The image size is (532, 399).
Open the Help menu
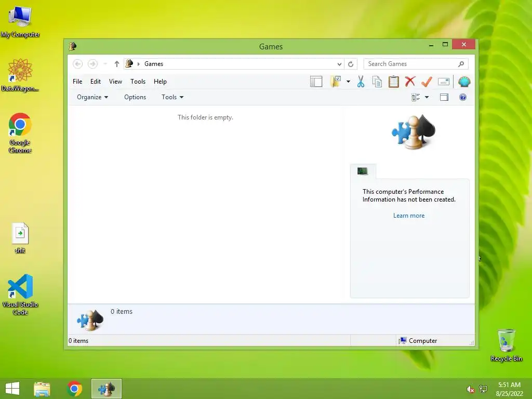[x=160, y=82]
